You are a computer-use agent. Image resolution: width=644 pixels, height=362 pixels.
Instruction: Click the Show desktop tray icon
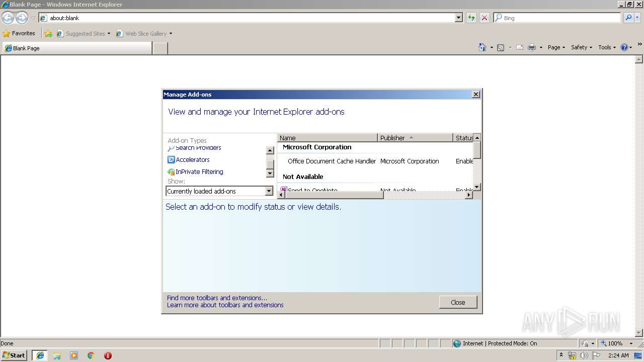[639, 355]
